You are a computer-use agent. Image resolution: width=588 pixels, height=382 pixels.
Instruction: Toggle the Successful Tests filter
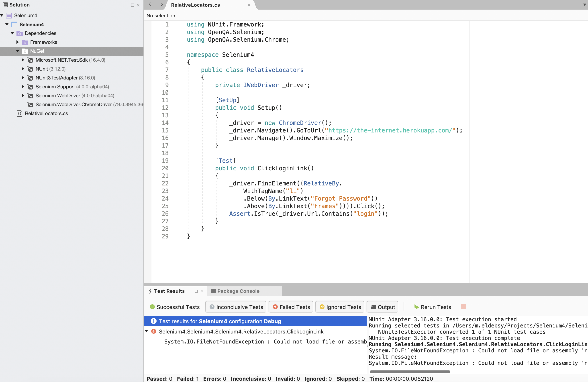pos(175,307)
